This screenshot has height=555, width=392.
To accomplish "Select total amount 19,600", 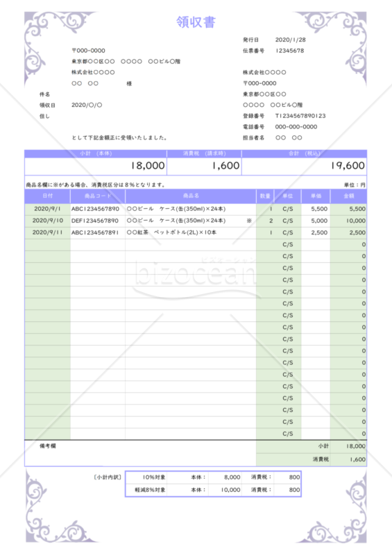I will pyautogui.click(x=348, y=166).
